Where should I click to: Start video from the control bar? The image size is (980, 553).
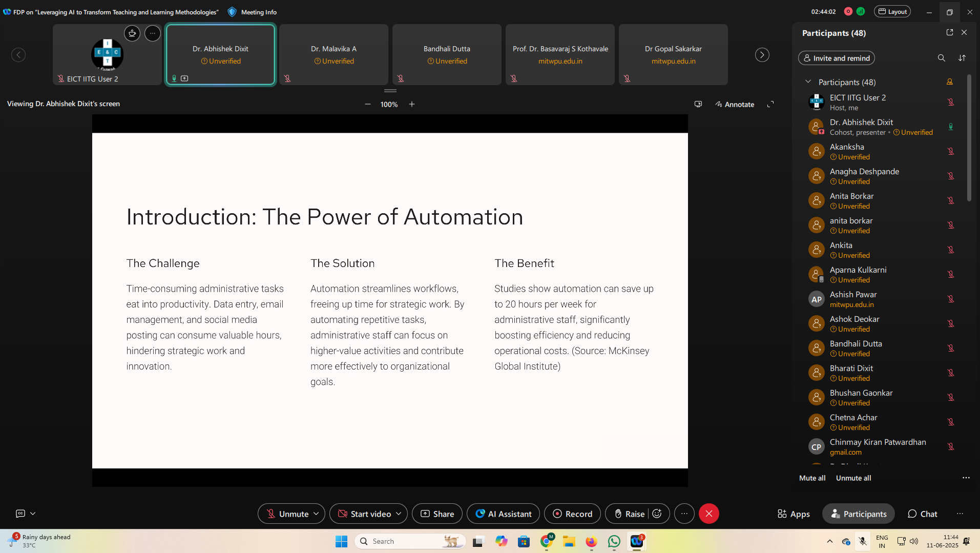tap(364, 514)
